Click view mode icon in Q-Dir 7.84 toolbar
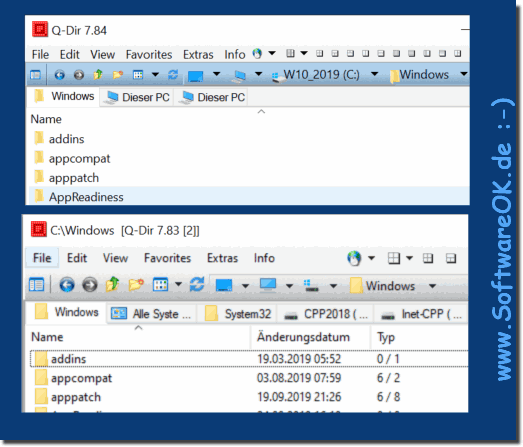The width and height of the screenshot is (523, 447). coord(138,75)
